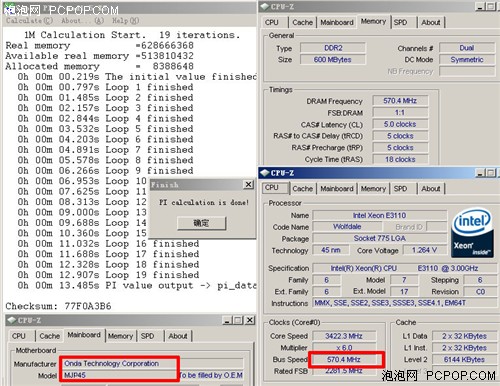Click Bus Speed value 570.4 MHz
The width and height of the screenshot is (500, 386).
click(x=344, y=359)
